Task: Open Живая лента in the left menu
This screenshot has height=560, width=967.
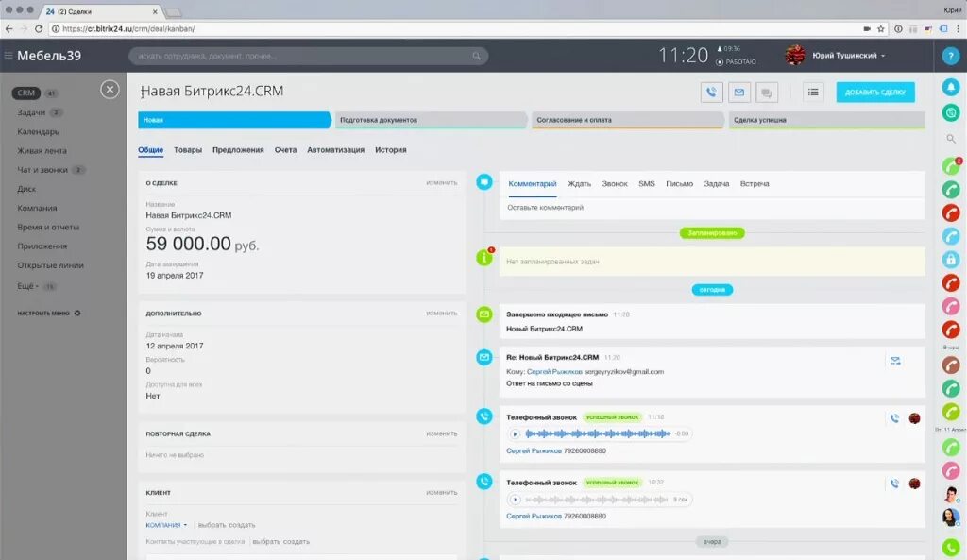Action: pos(42,150)
